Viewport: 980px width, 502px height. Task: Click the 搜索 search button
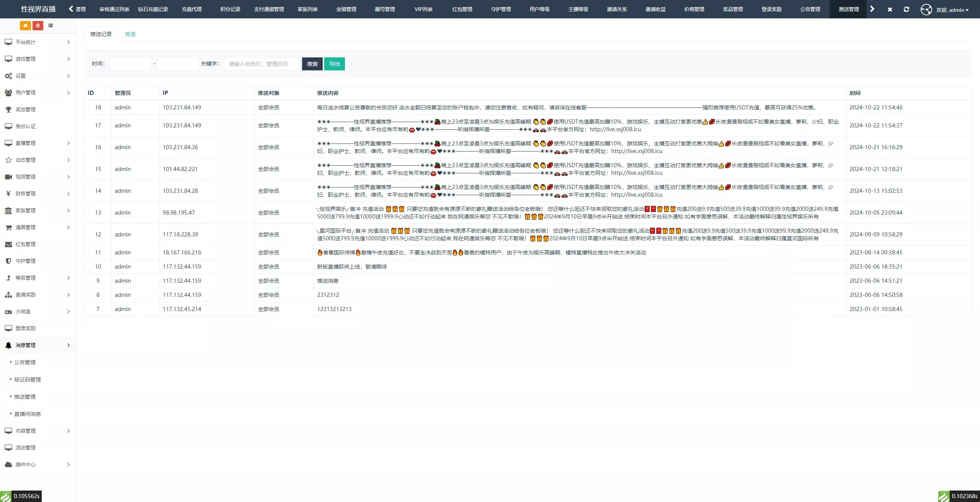312,64
